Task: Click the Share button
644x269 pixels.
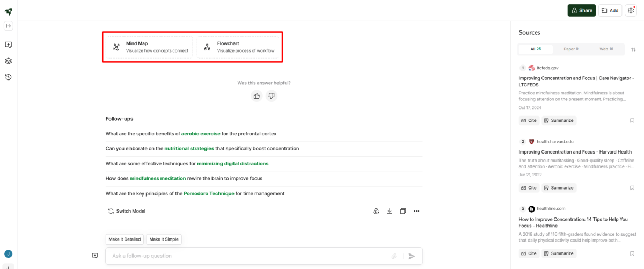Action: (x=581, y=10)
